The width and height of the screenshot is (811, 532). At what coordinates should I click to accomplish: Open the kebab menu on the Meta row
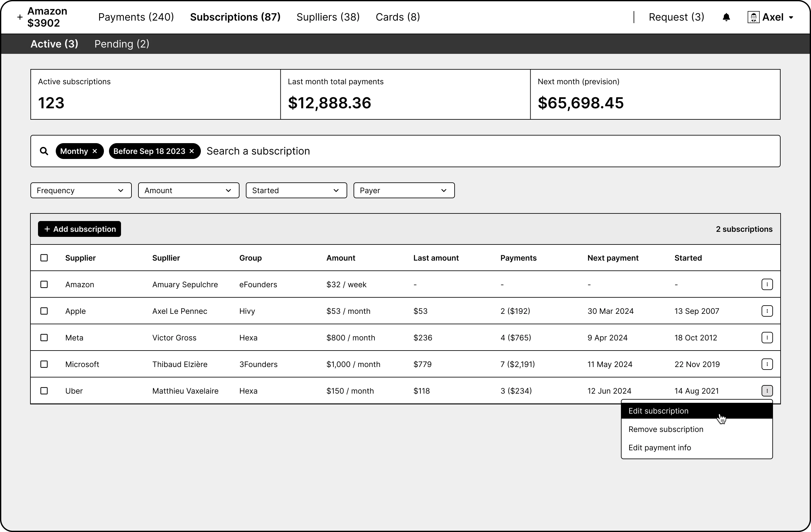[x=767, y=337]
